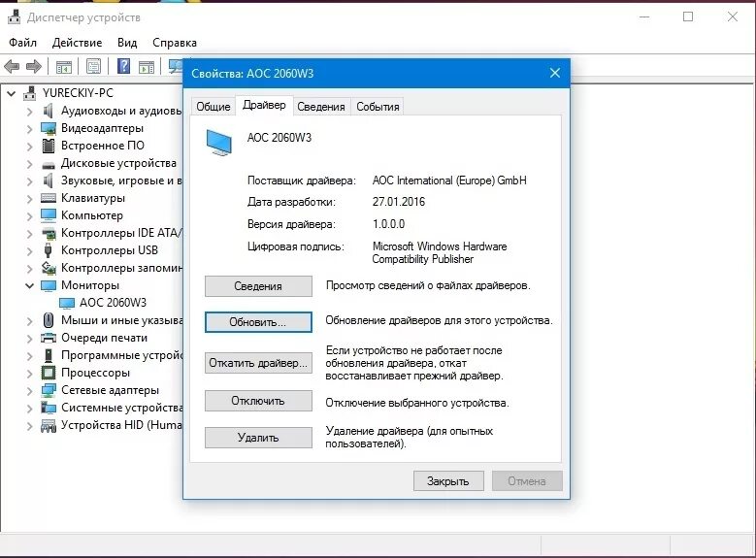Click the Контроллеры USB plug icon
Screen dimensions: 756x558
(48, 250)
